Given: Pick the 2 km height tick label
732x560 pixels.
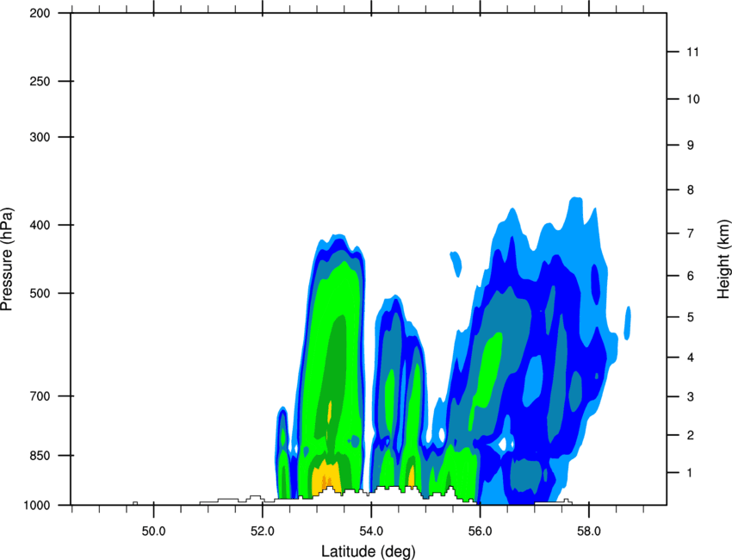Looking at the screenshot, I should (691, 435).
